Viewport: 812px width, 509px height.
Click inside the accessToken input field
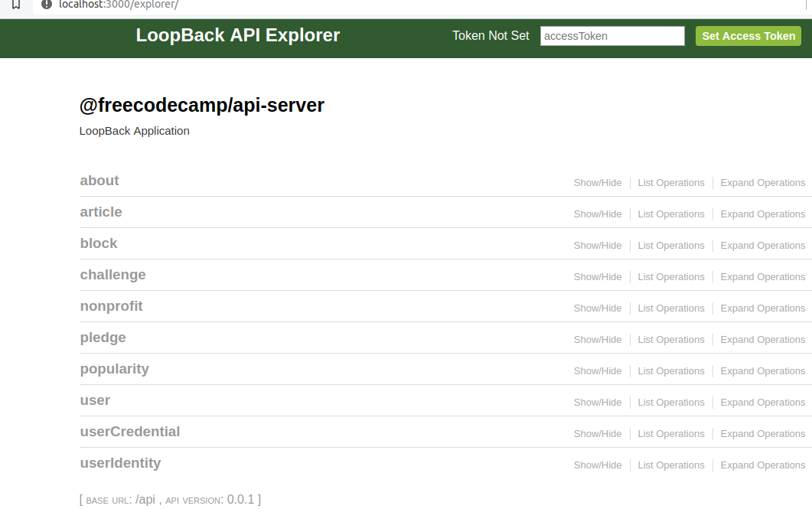click(x=611, y=35)
